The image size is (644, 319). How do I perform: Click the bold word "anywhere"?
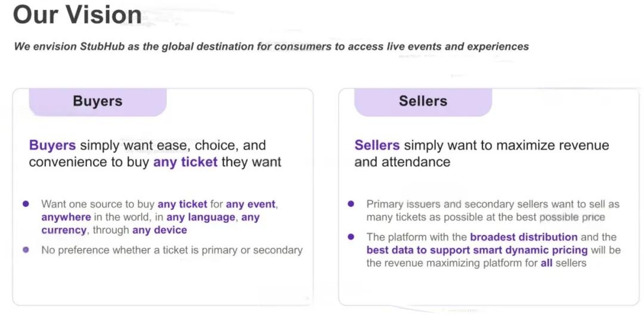pos(66,217)
